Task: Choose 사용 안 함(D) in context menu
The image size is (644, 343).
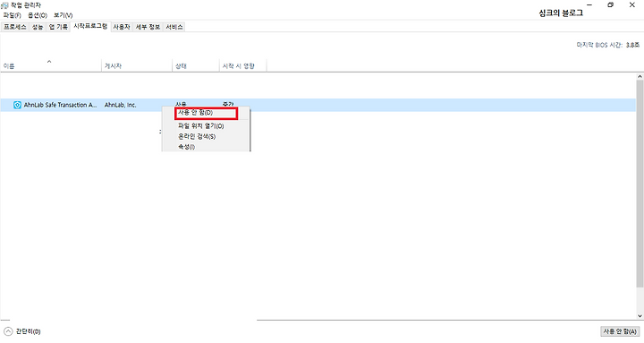Action: point(206,113)
